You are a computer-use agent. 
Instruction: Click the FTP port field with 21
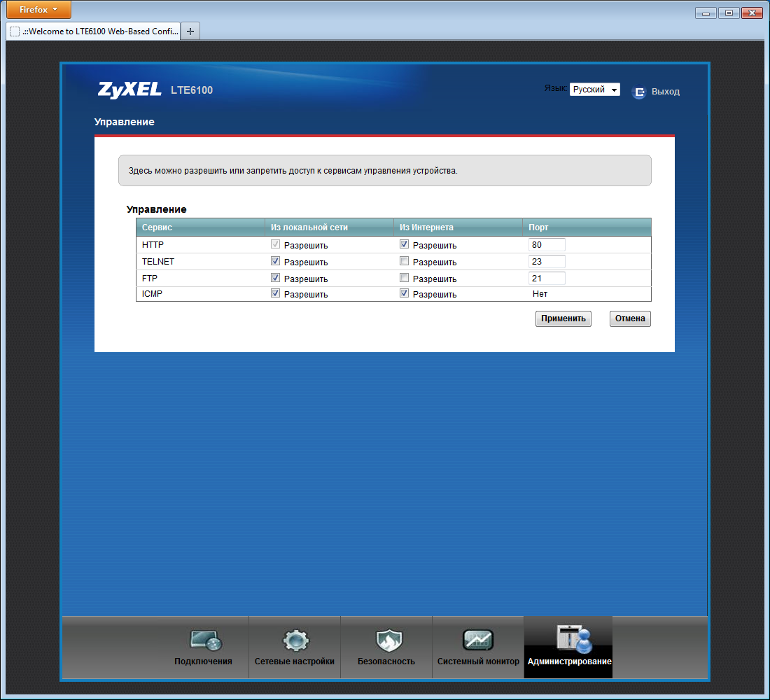pos(546,279)
